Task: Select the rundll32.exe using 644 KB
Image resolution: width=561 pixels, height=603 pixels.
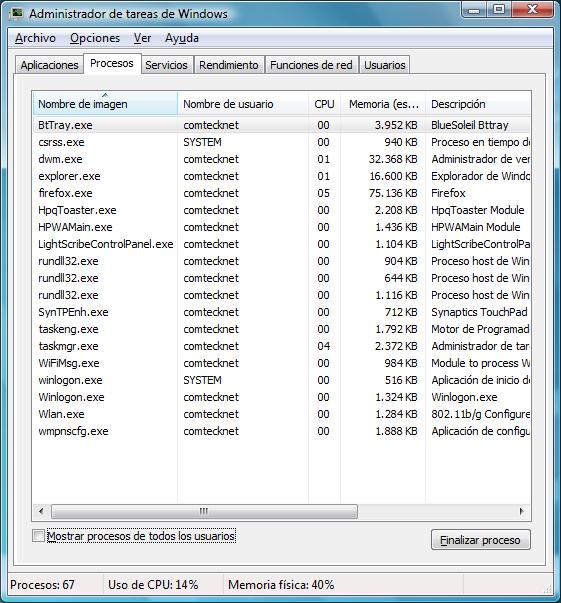Action: [281, 278]
